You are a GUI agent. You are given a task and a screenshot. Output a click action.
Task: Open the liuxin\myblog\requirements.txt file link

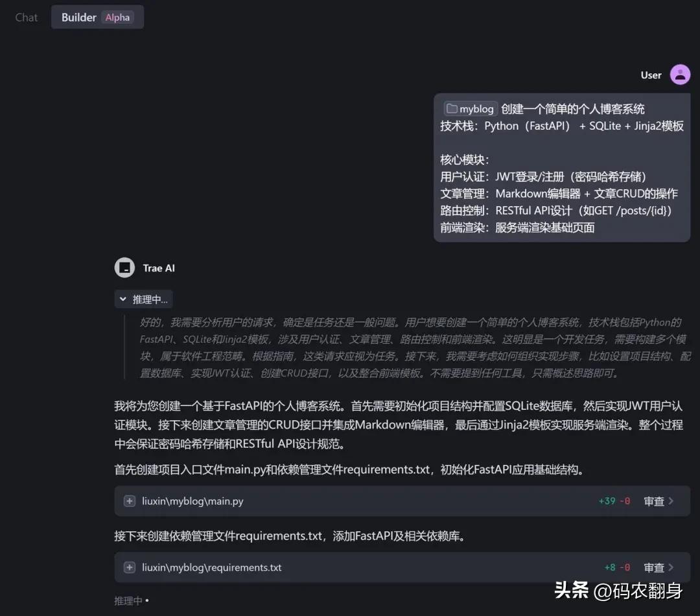coord(214,567)
